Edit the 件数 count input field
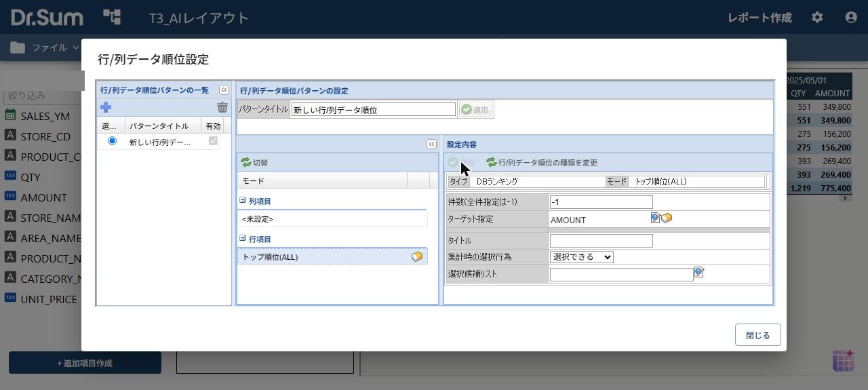Viewport: 868px width, 390px height. pos(601,202)
